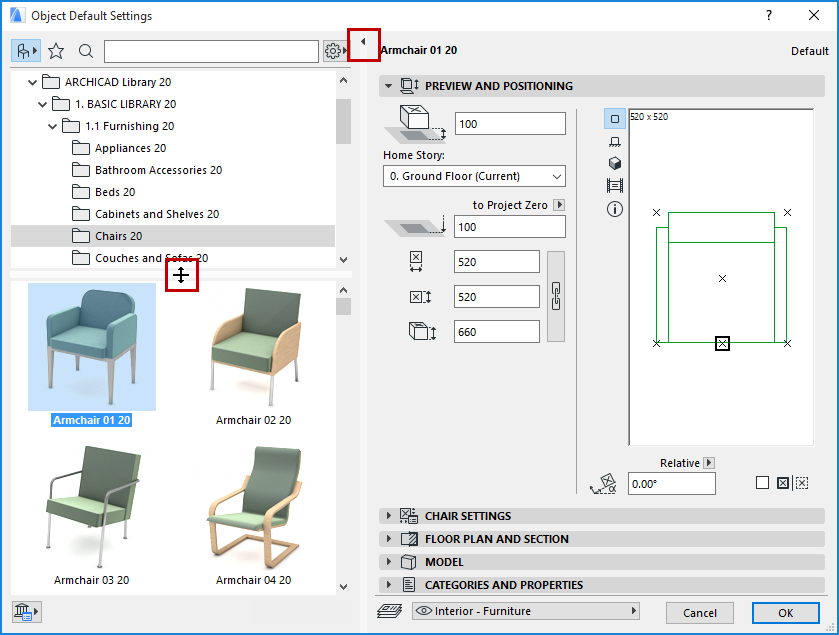This screenshot has width=839, height=635.
Task: Toggle the dimension chain link icon
Action: coord(556,296)
